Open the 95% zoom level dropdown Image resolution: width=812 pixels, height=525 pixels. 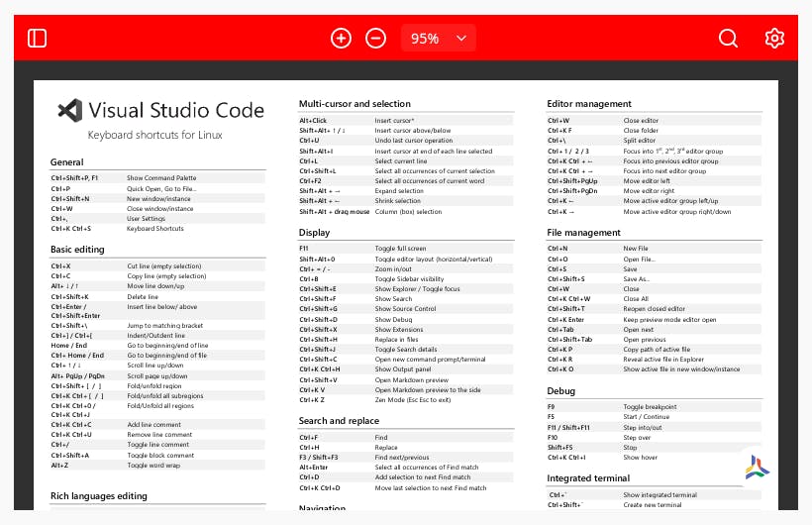coord(438,39)
